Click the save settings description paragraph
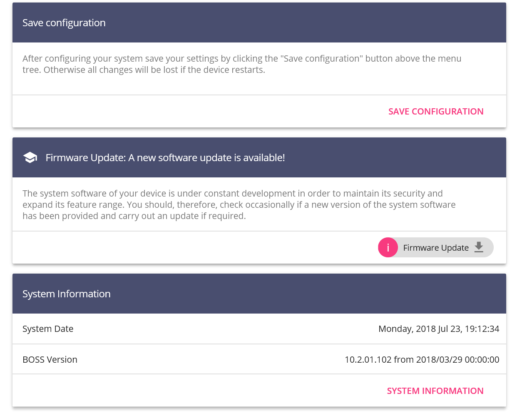The width and height of the screenshot is (532, 416). pos(242,64)
